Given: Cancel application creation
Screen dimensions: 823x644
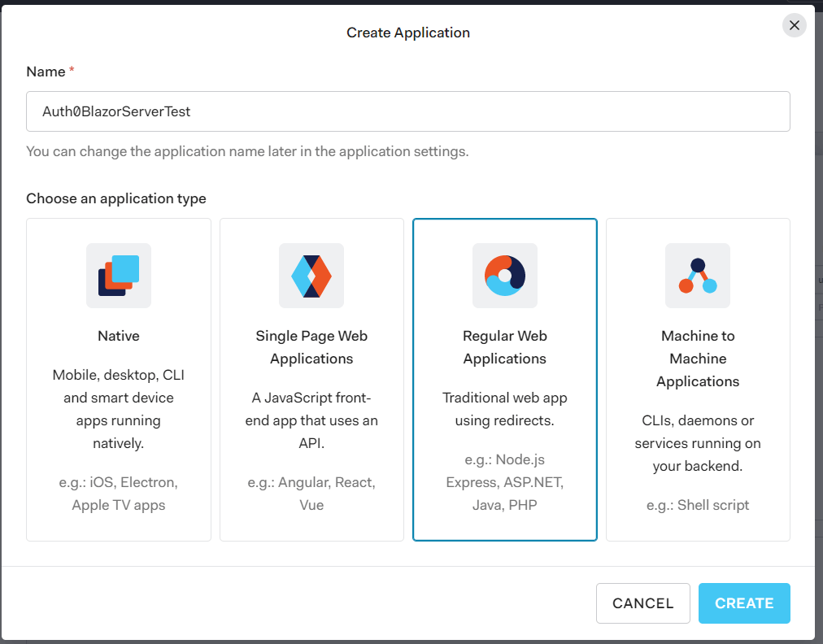Looking at the screenshot, I should 643,603.
